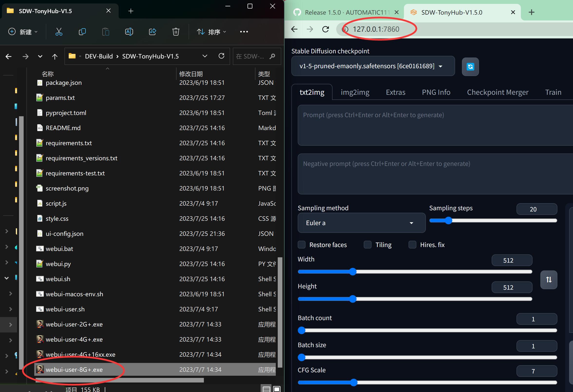Open recent locations dropdown arrow in Explorer
The image size is (573, 392).
click(40, 57)
